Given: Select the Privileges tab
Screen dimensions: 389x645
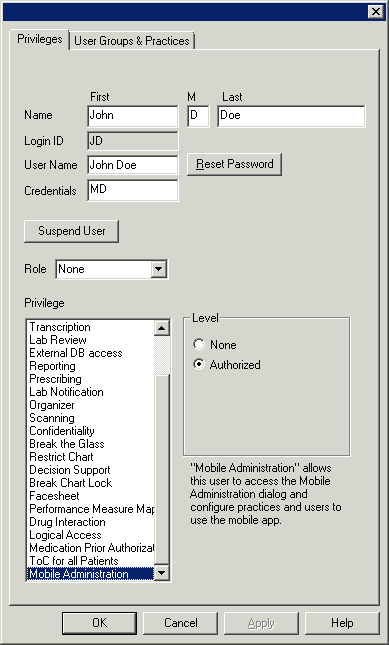Looking at the screenshot, I should [x=39, y=39].
